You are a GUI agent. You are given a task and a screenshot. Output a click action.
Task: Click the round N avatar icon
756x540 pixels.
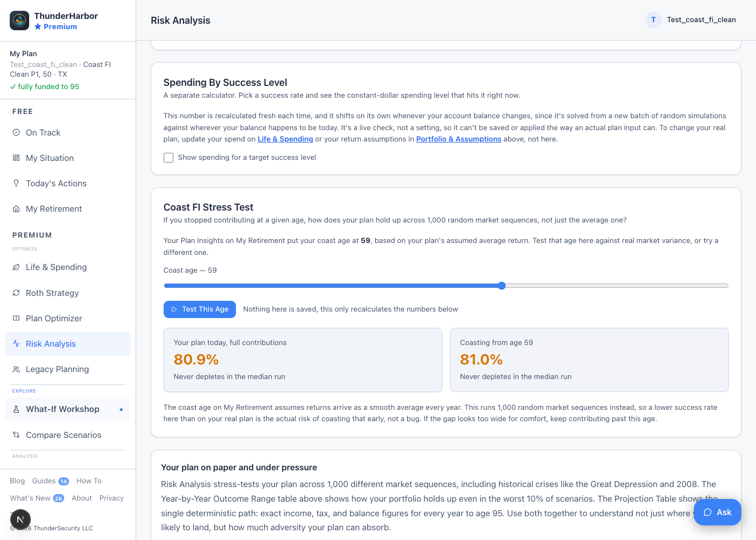[21, 520]
